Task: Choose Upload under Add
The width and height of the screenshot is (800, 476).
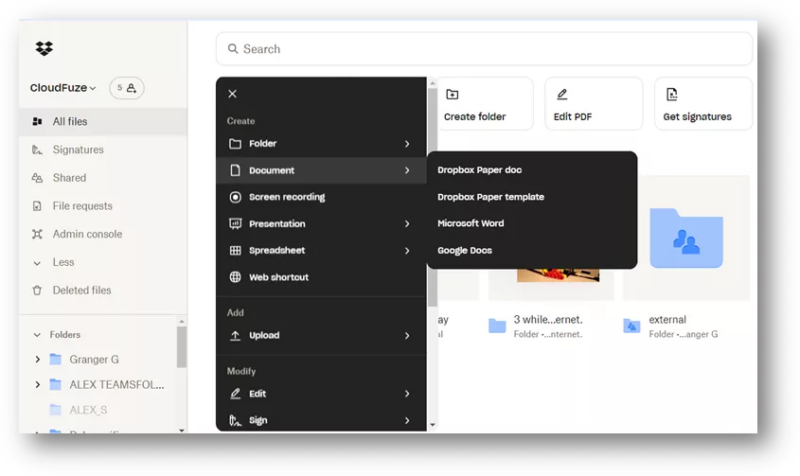Action: (x=321, y=336)
